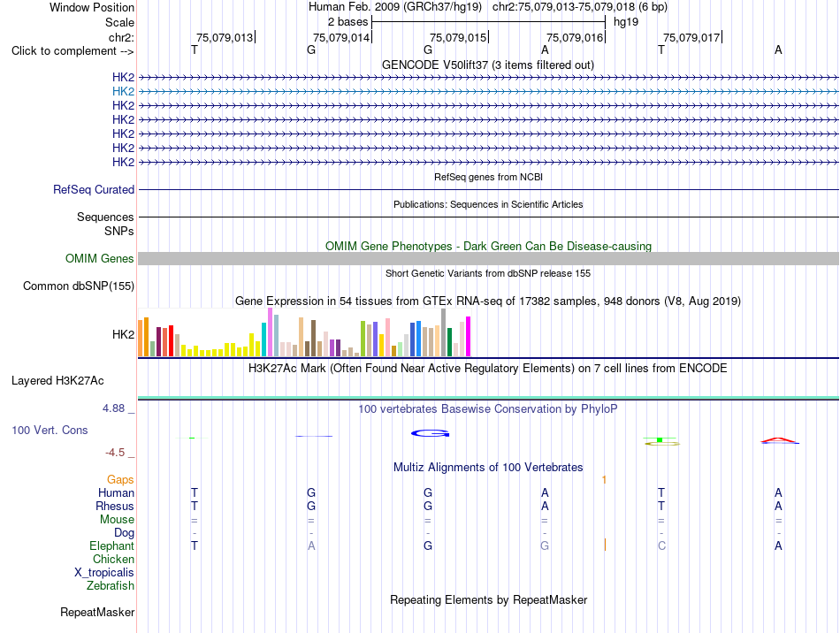Click coordinate label 75,079,013
This screenshot has height=633, width=840.
click(x=225, y=37)
